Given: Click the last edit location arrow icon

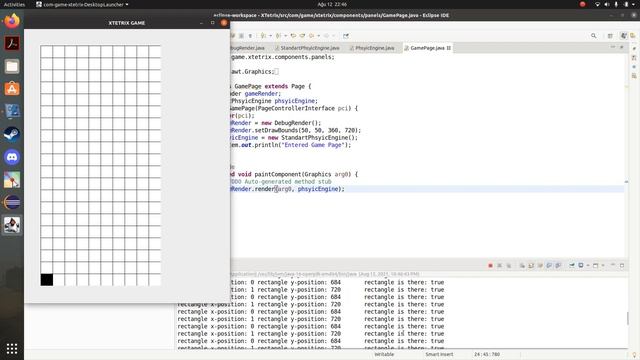Looking at the screenshot, I should tap(293, 36).
